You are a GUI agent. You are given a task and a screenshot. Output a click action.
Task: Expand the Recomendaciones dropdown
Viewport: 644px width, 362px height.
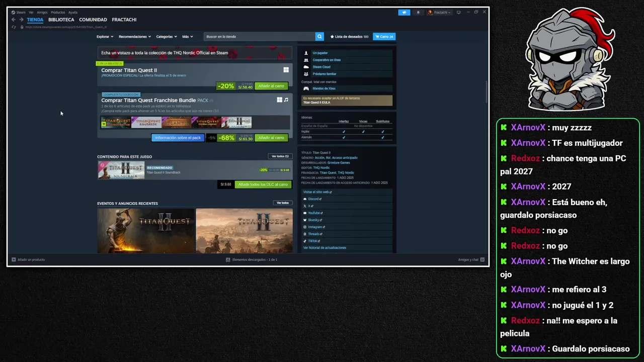point(135,36)
